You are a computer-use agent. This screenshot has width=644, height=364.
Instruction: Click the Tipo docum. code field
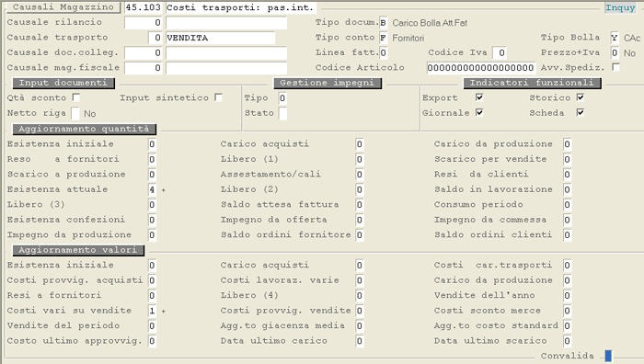[x=383, y=23]
